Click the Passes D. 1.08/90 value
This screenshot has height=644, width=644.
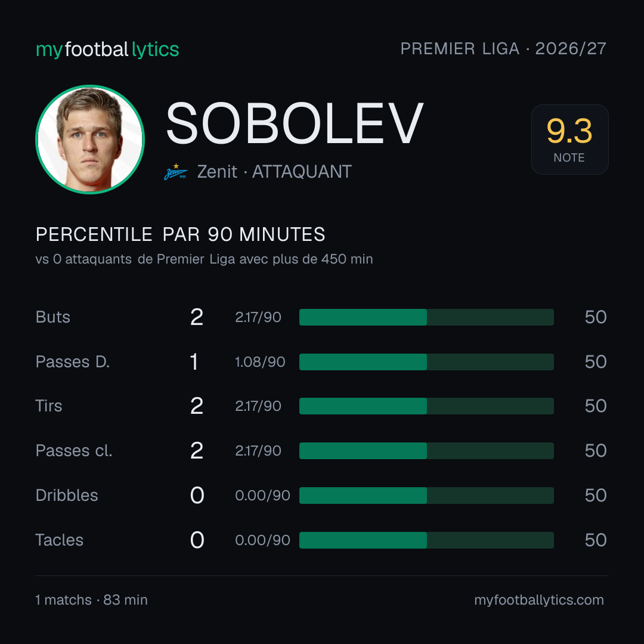(260, 362)
